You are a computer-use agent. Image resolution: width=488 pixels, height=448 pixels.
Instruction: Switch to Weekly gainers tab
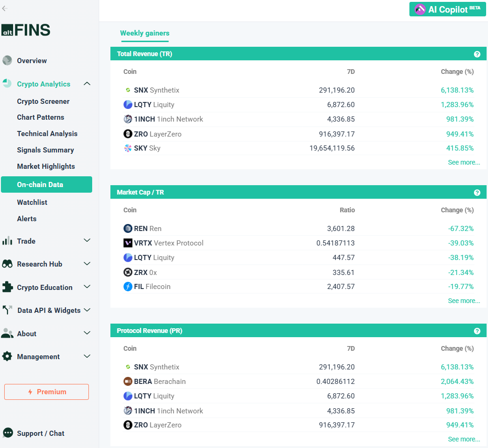tap(145, 33)
